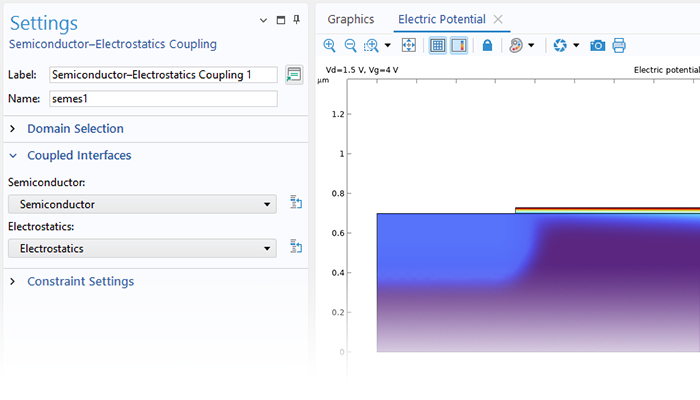Close the Electric Potential tab
Image resolution: width=700 pixels, height=400 pixels.
pyautogui.click(x=498, y=19)
